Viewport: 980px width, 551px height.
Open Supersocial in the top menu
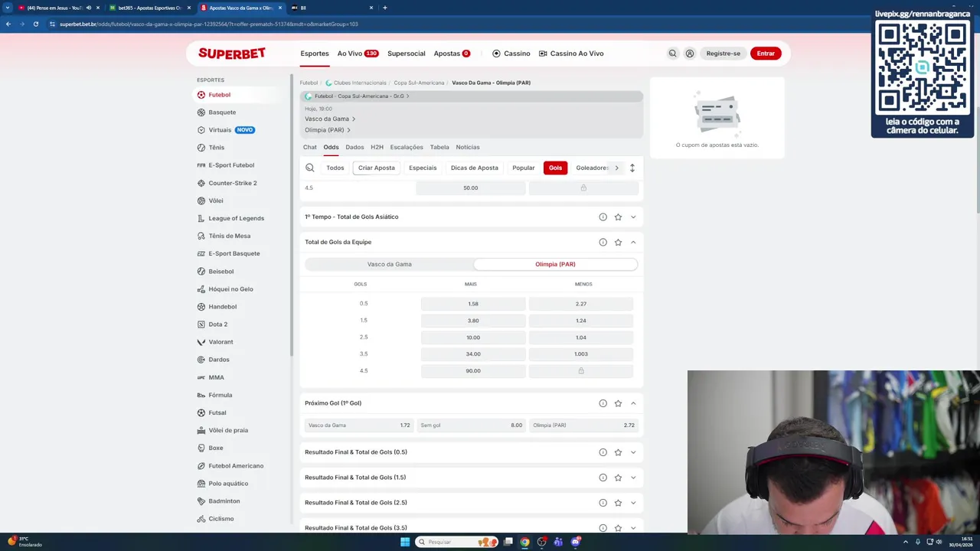coord(407,54)
